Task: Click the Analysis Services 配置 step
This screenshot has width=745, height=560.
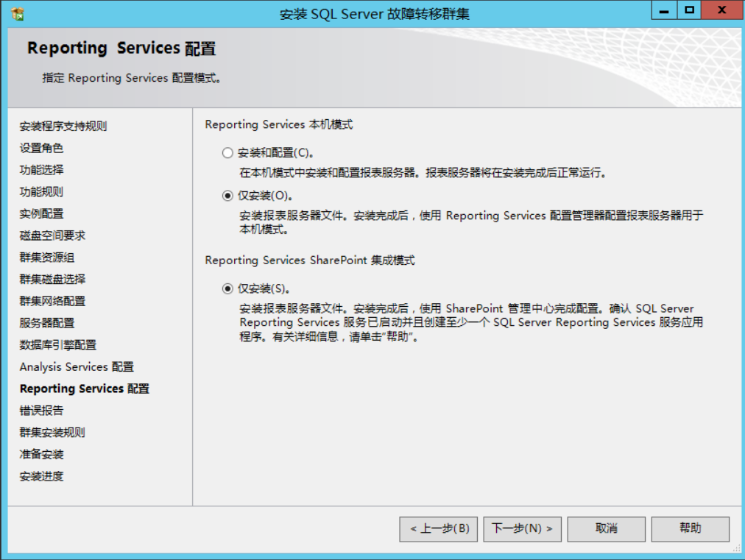Action: click(x=77, y=366)
